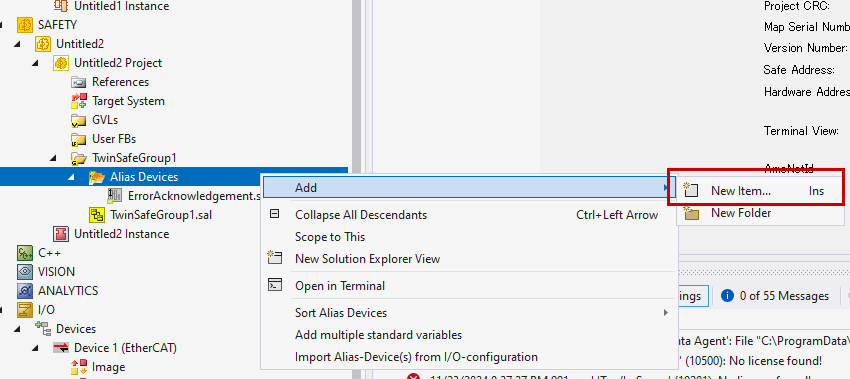Screen dimensions: 850x379
Task: Click the ANALYTICS node icon
Action: pyautogui.click(x=25, y=291)
